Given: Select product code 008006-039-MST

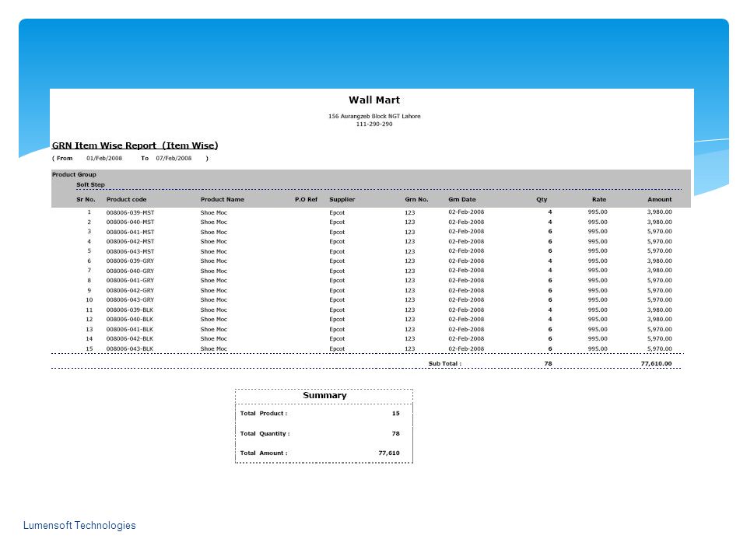Looking at the screenshot, I should point(130,212).
